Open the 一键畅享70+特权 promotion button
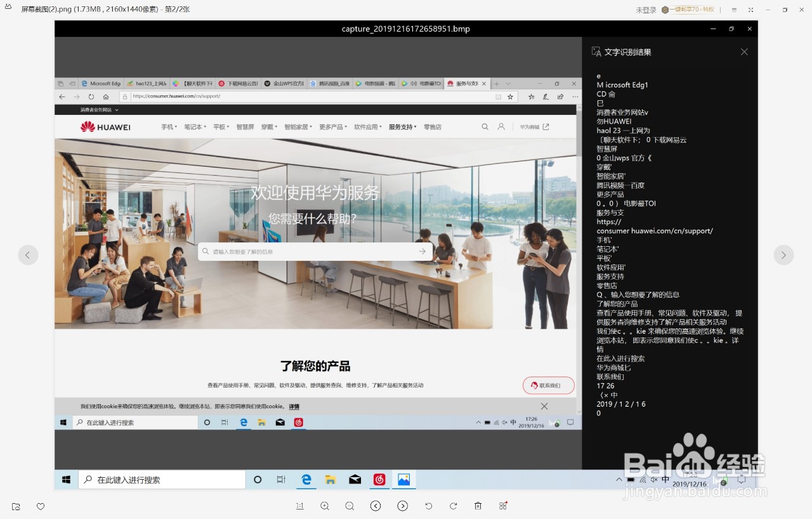The height and width of the screenshot is (519, 812). pos(688,10)
